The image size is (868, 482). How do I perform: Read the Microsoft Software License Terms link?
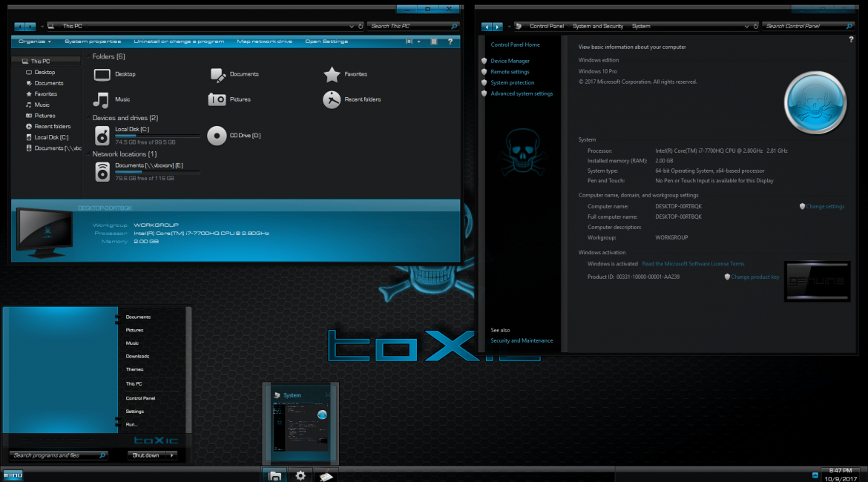tap(693, 264)
